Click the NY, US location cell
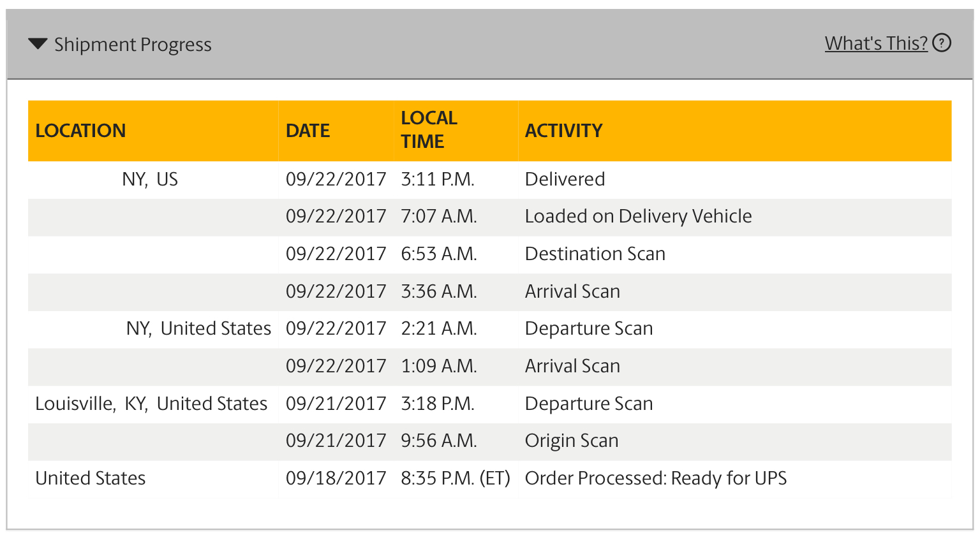Image resolution: width=980 pixels, height=540 pixels. (150, 179)
